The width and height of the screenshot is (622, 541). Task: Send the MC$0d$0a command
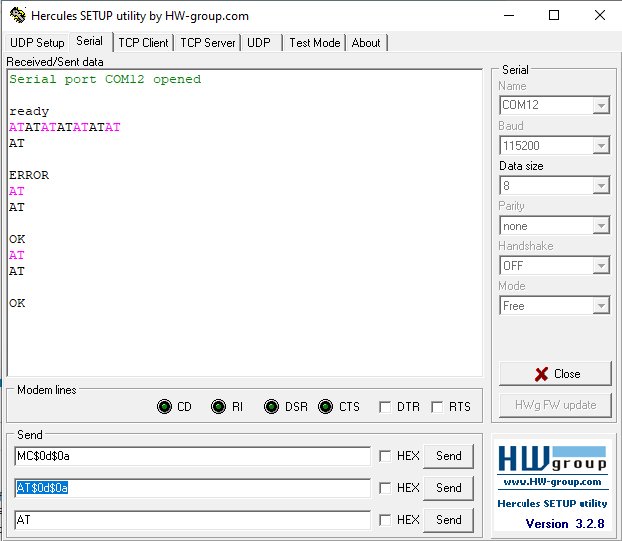click(x=448, y=456)
